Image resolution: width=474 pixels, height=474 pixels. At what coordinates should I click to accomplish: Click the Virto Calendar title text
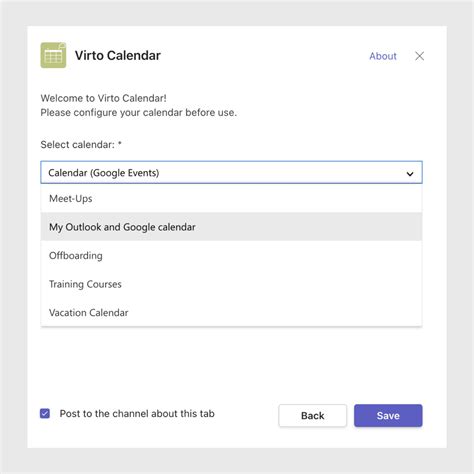(118, 55)
